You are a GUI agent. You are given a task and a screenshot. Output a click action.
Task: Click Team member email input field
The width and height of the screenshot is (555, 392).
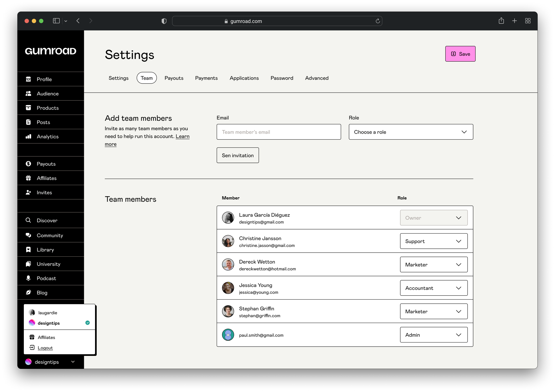pyautogui.click(x=278, y=132)
